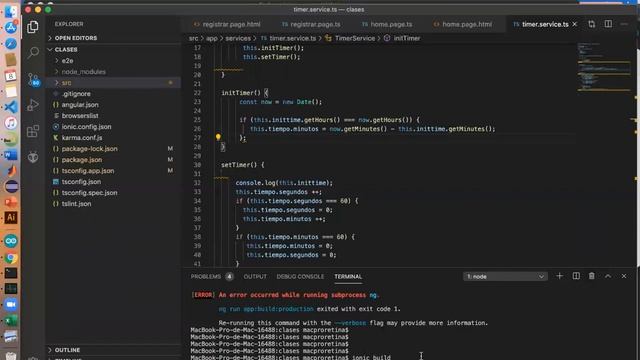Open the terminal selector dropdown '1: node'
640x360 pixels.
[505, 276]
